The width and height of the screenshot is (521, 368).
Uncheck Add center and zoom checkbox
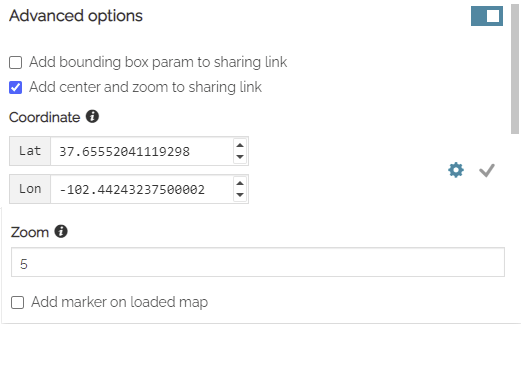[16, 88]
